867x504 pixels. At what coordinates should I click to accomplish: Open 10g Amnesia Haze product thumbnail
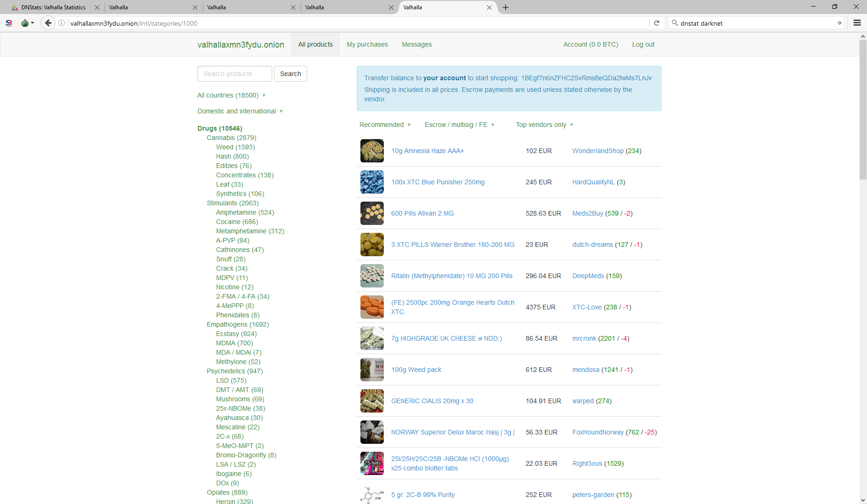coord(372,151)
